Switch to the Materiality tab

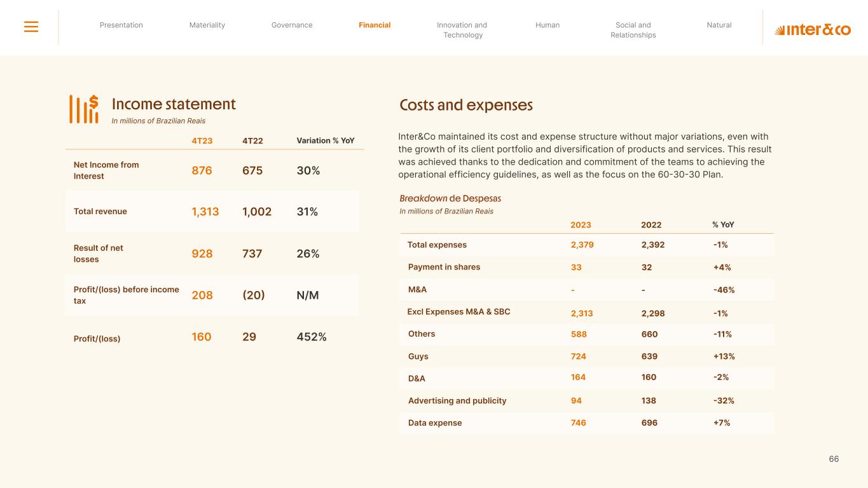coord(207,25)
